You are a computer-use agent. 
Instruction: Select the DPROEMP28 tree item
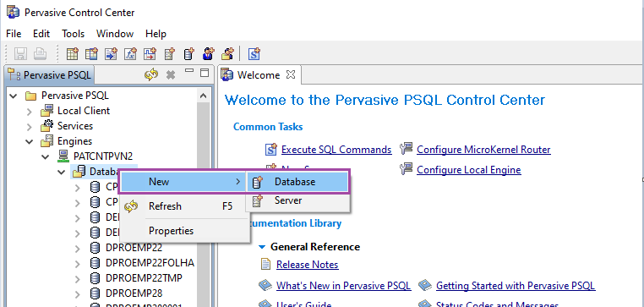tap(134, 293)
